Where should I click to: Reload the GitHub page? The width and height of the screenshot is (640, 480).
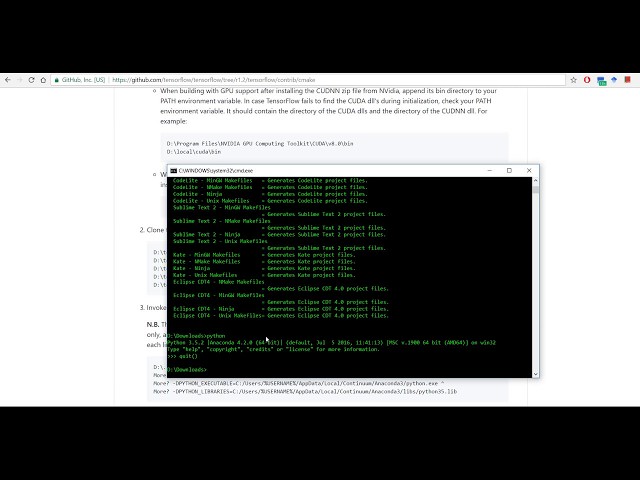[31, 80]
